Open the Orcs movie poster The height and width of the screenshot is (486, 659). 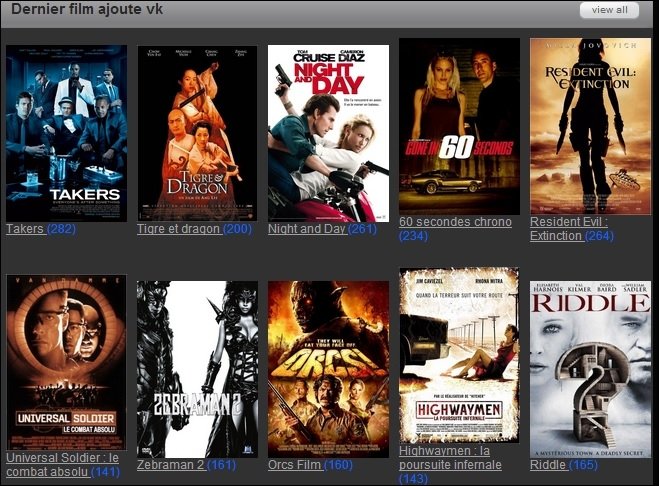[328, 370]
